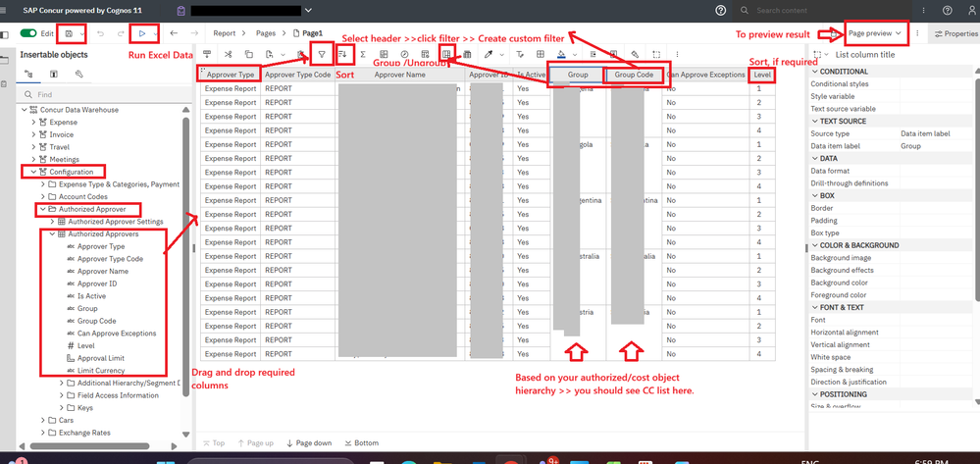This screenshot has height=464, width=980.
Task: Click the Summarize sigma icon
Action: (x=363, y=54)
